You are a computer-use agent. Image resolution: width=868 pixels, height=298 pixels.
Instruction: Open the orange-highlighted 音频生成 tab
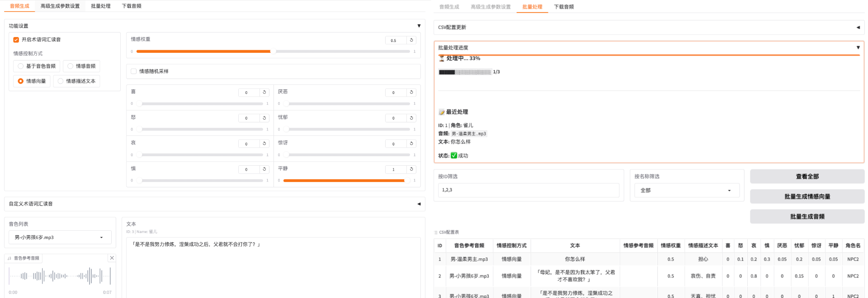tap(19, 6)
